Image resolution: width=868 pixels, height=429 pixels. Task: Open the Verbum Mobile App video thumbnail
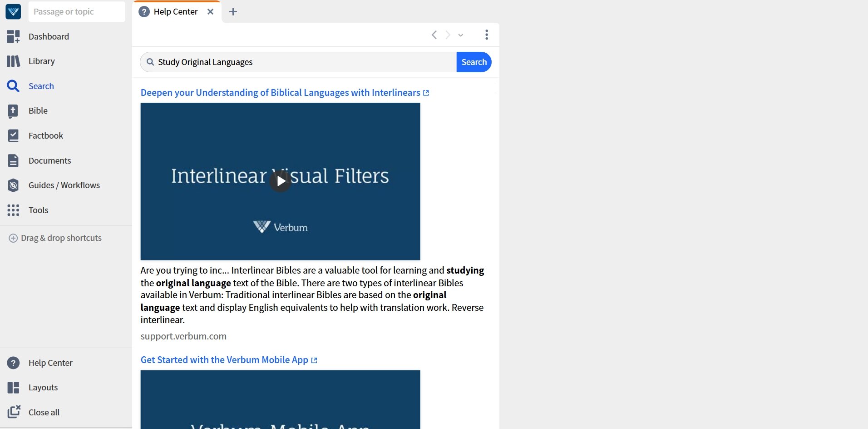click(281, 399)
